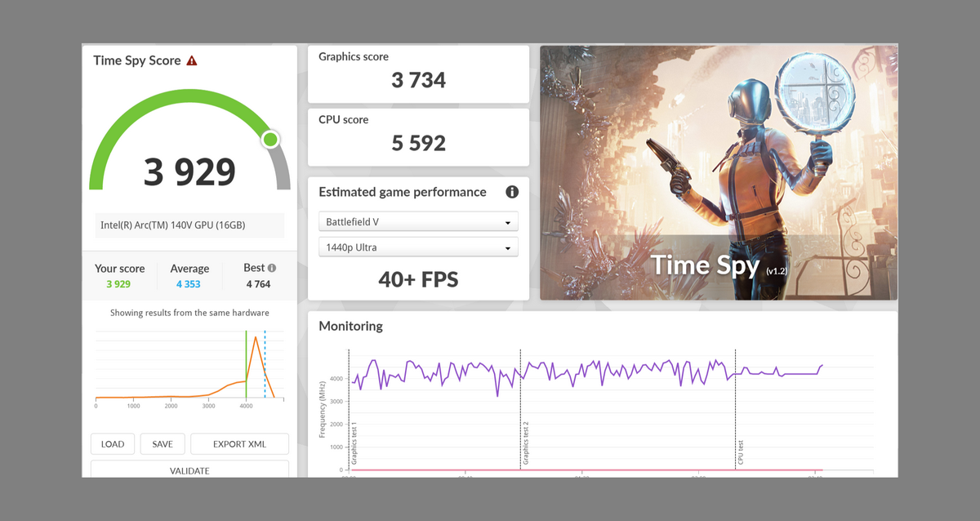Click the Monitoring section heading
The height and width of the screenshot is (521, 980).
(x=350, y=326)
